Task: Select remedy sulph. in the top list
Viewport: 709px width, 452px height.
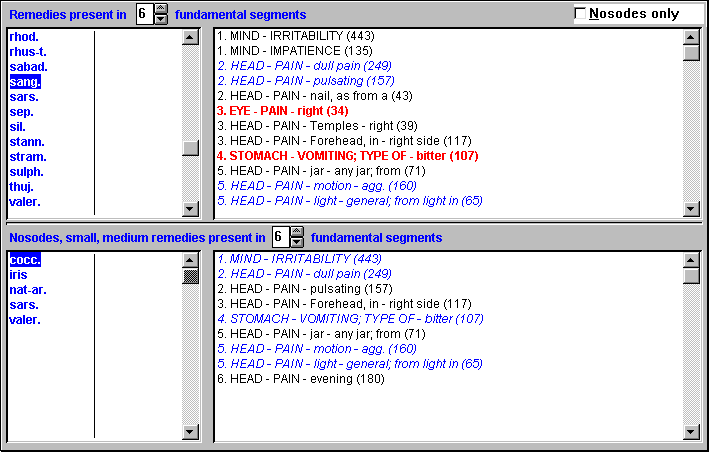Action: 26,172
